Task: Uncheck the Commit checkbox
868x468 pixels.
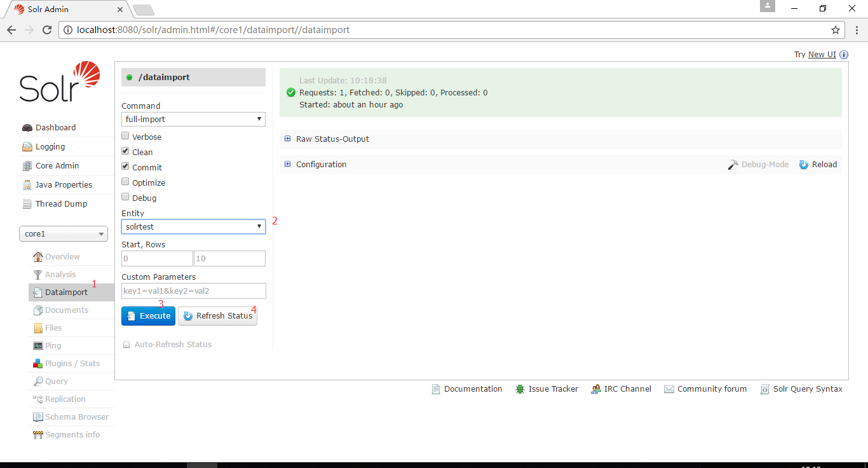Action: point(126,167)
